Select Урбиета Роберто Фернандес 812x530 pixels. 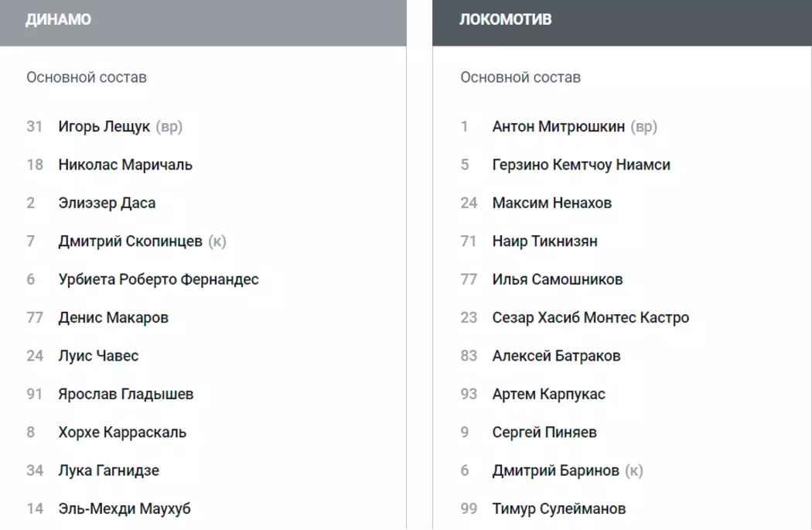pyautogui.click(x=159, y=279)
